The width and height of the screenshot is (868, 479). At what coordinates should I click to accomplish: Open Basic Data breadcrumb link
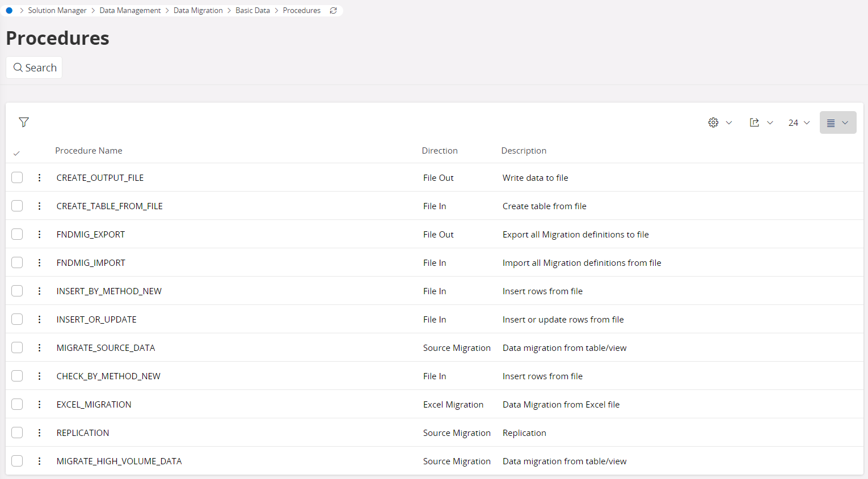[252, 11]
